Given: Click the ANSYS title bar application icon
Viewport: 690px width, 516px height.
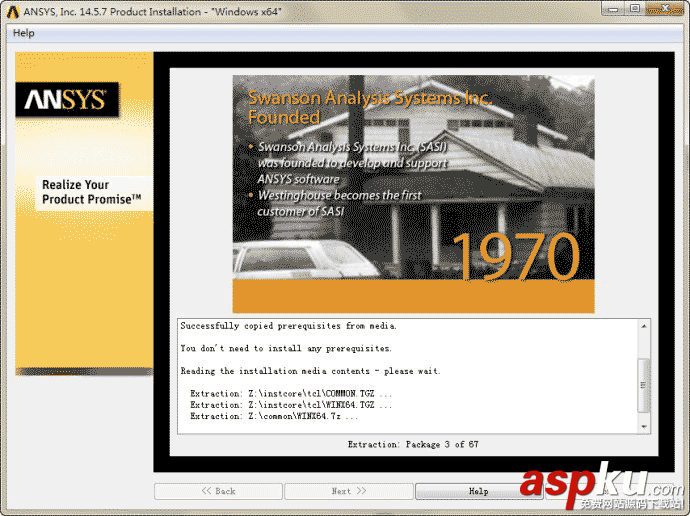Looking at the screenshot, I should (12, 11).
